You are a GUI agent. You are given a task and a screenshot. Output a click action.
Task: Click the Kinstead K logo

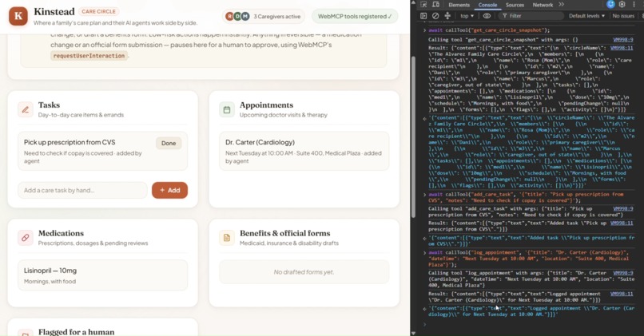click(x=18, y=16)
